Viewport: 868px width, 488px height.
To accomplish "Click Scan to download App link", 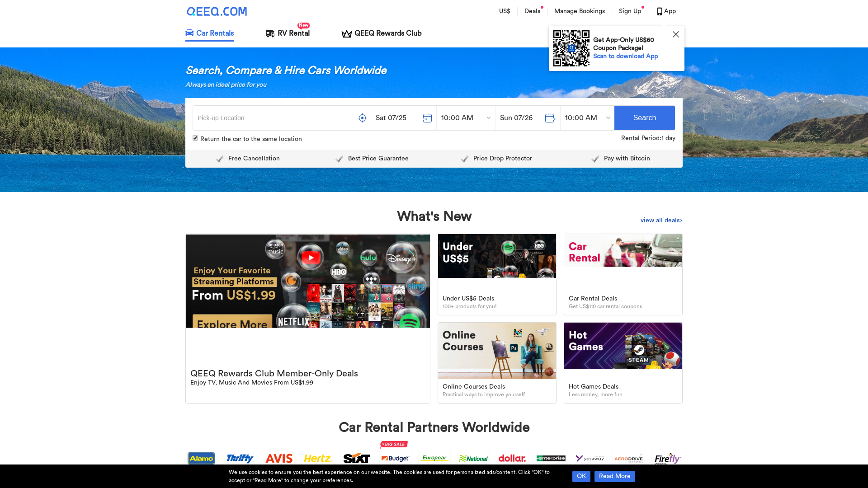I will 625,56.
